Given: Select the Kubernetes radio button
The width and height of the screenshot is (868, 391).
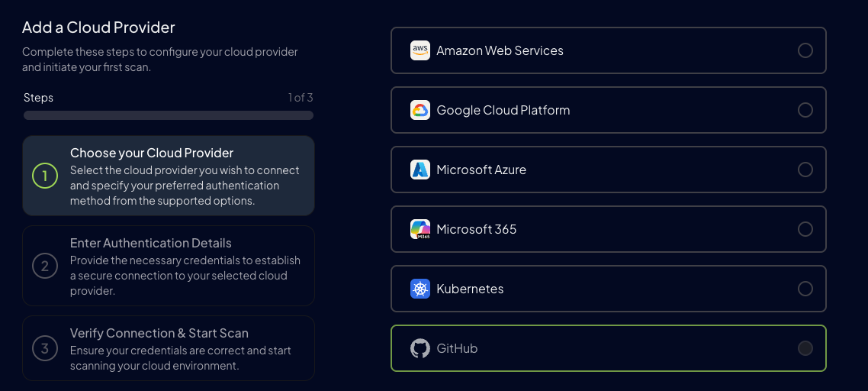Looking at the screenshot, I should point(805,289).
